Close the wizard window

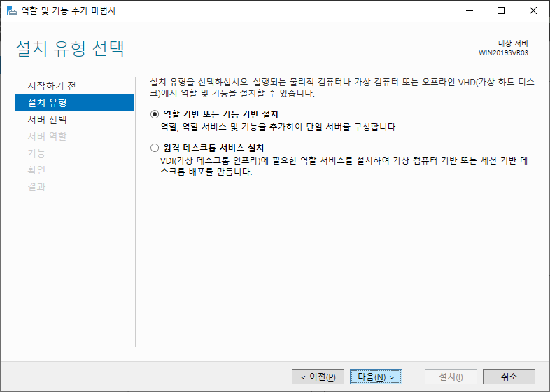point(533,10)
